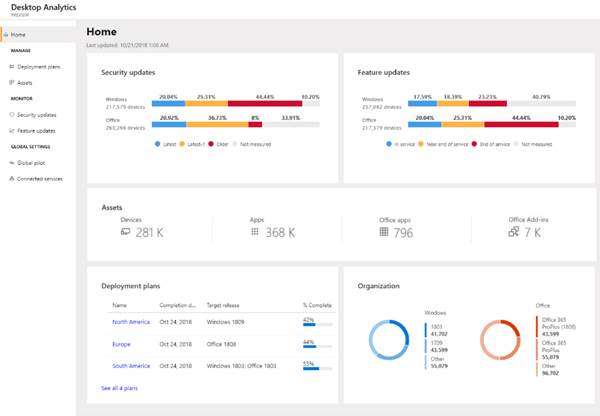The height and width of the screenshot is (416, 600).
Task: Click the Latest blue legend dot
Action: click(158, 144)
